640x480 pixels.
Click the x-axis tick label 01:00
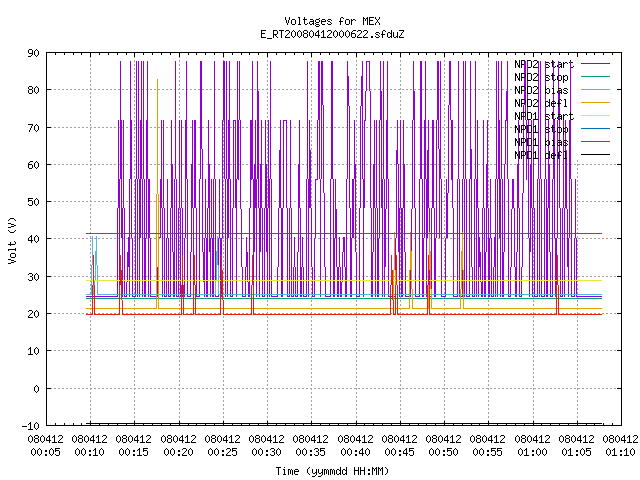pos(533,452)
